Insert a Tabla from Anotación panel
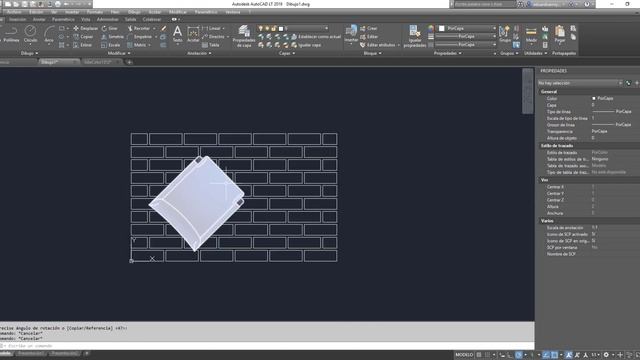The height and width of the screenshot is (360, 640). [x=211, y=45]
